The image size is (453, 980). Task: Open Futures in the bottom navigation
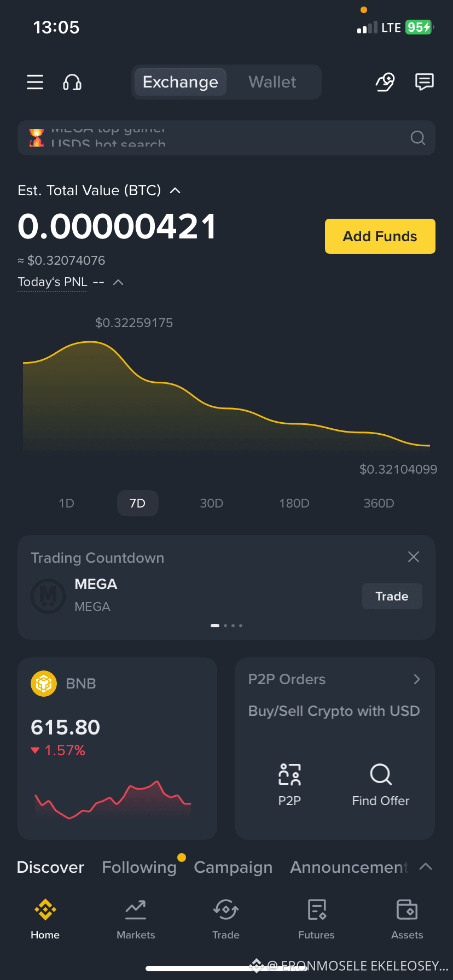pyautogui.click(x=316, y=920)
